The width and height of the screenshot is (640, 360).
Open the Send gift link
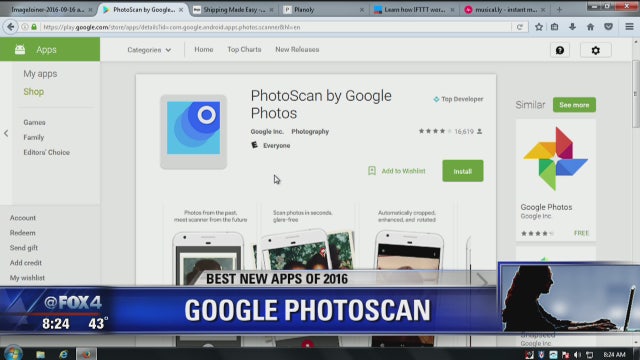(x=24, y=248)
